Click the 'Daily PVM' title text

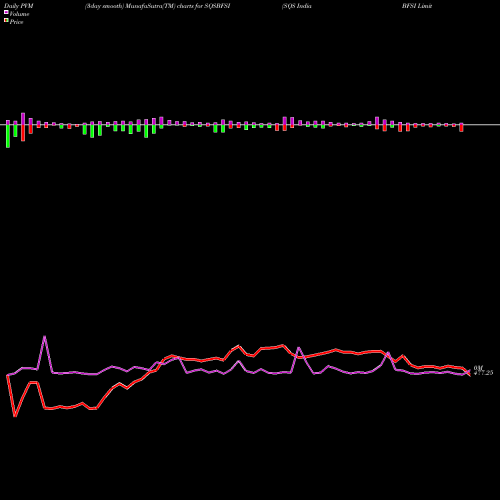point(19,6)
